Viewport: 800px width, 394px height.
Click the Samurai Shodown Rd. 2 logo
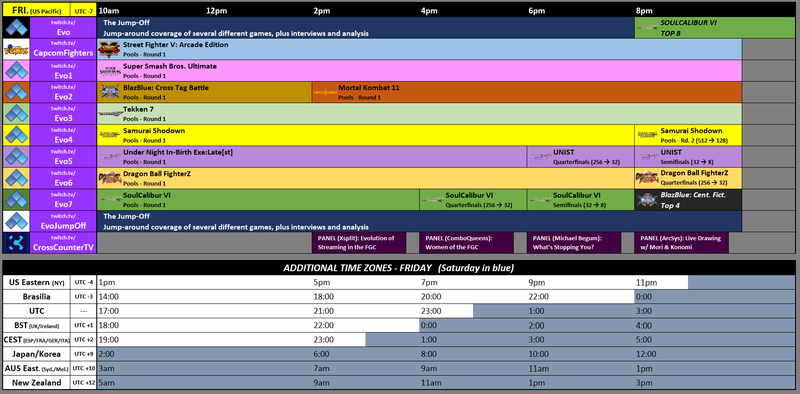[647, 135]
